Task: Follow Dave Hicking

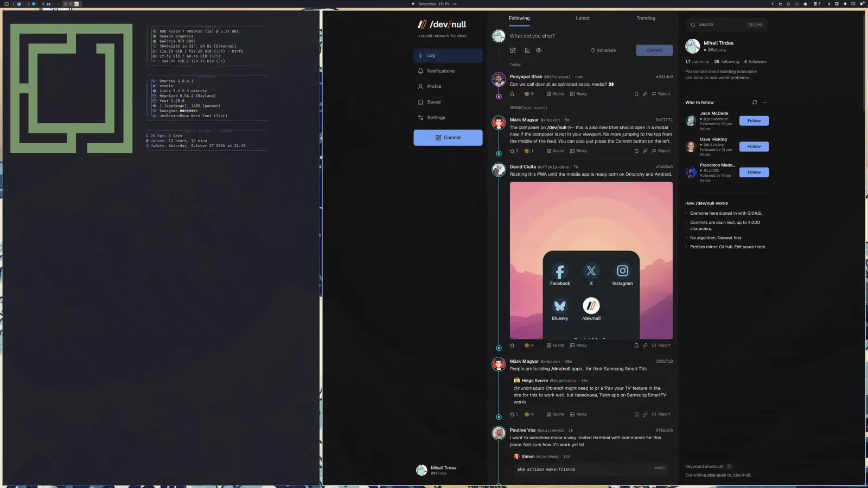Action: click(x=754, y=146)
